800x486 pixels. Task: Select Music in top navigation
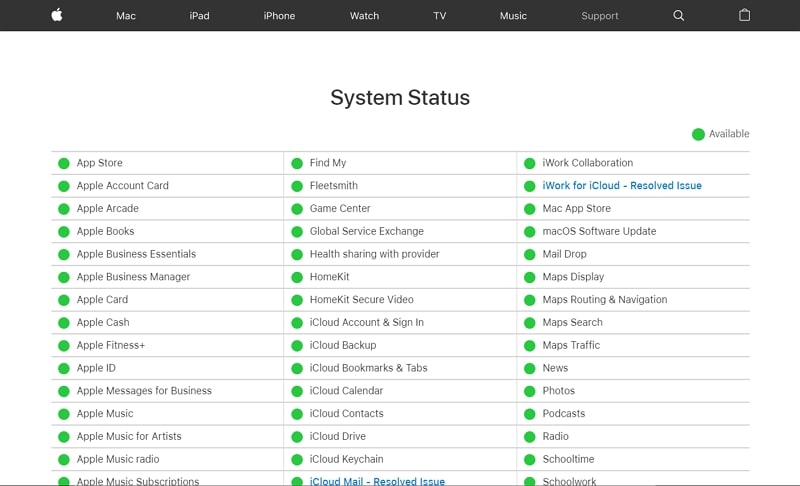coord(513,16)
